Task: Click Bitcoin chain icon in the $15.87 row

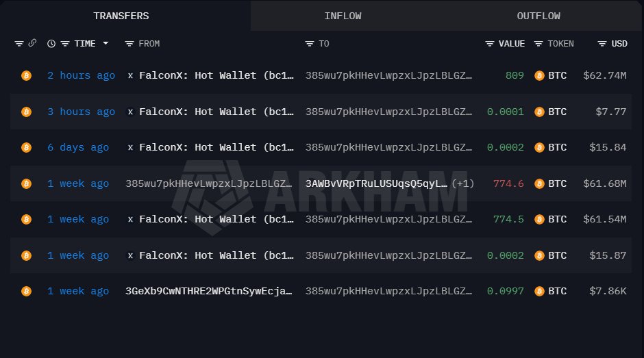Action: (x=26, y=255)
